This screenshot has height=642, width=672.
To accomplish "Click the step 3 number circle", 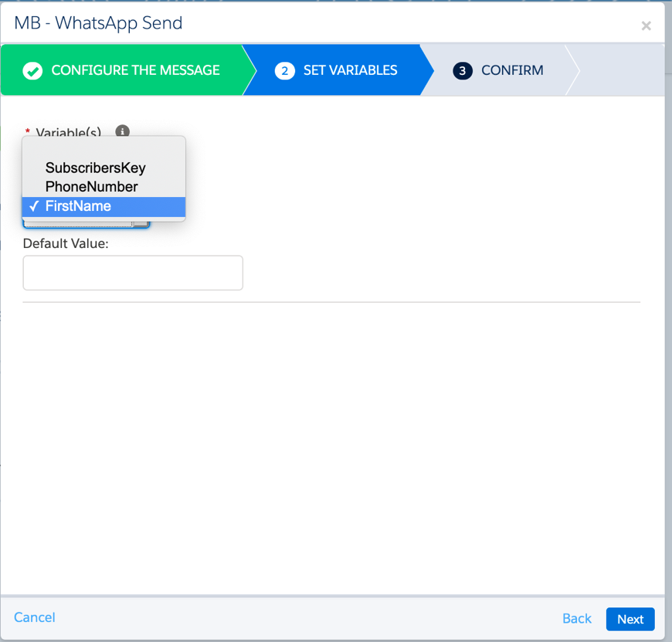I will pyautogui.click(x=462, y=71).
